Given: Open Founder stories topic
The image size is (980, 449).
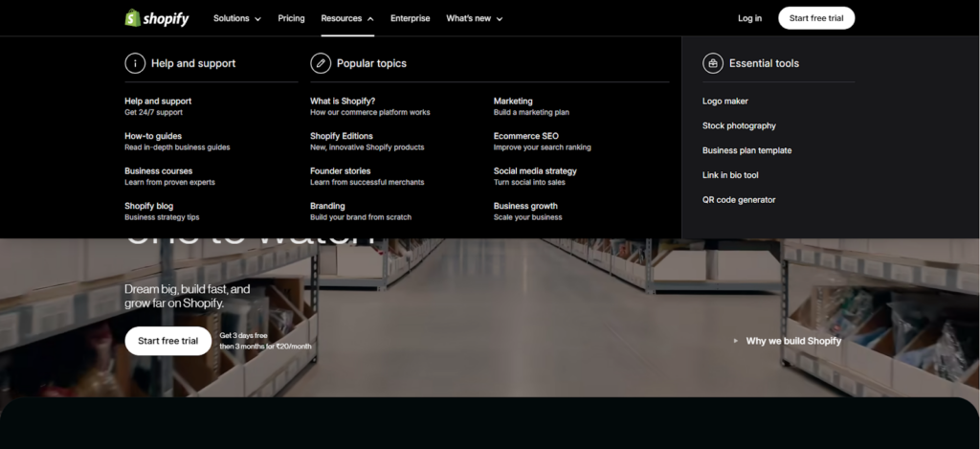Looking at the screenshot, I should (x=367, y=176).
